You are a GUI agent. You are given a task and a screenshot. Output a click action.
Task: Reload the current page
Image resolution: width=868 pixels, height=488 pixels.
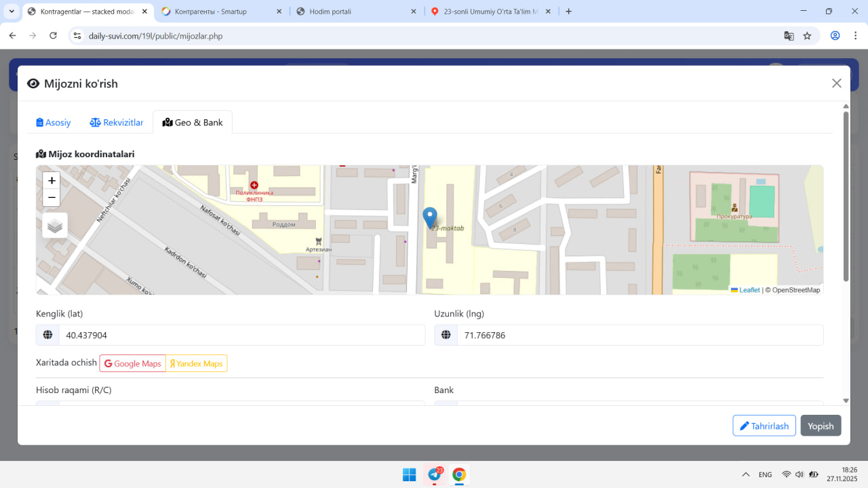53,36
